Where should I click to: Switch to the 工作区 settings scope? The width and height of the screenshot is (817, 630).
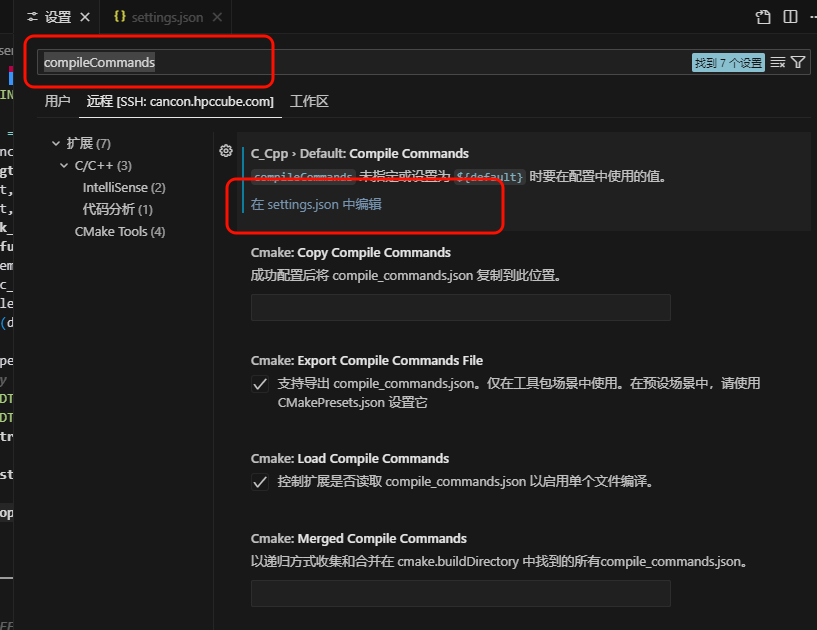310,101
